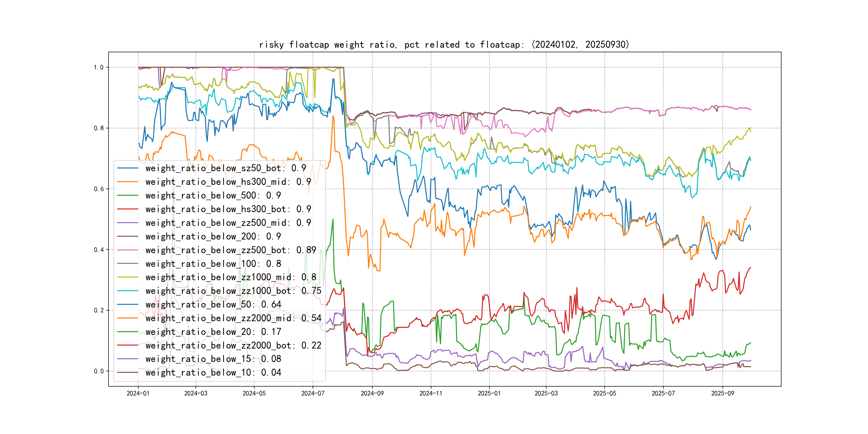868x434 pixels.
Task: Click pink swatch for zz500_bot legend
Action: [127, 250]
